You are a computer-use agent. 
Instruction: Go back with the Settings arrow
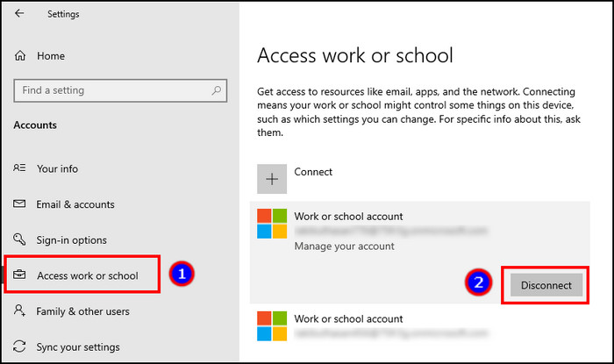pos(19,13)
